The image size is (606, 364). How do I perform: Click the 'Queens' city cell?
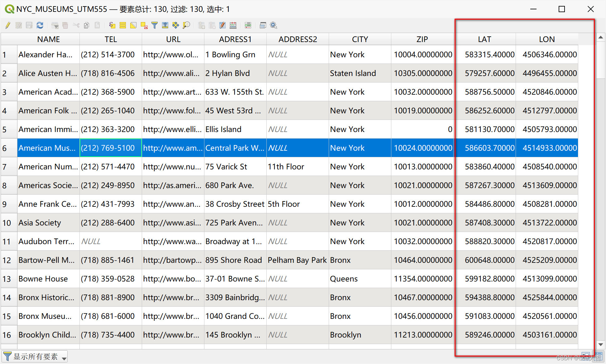pyautogui.click(x=360, y=279)
